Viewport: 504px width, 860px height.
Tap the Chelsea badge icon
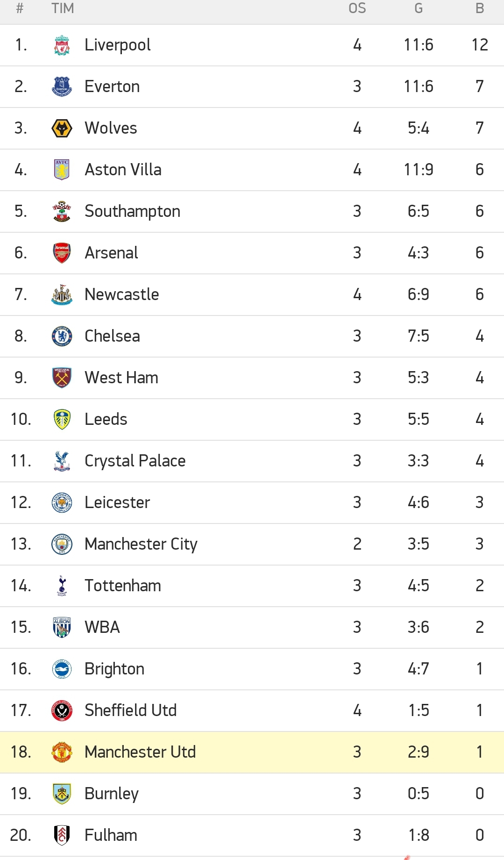(x=62, y=337)
